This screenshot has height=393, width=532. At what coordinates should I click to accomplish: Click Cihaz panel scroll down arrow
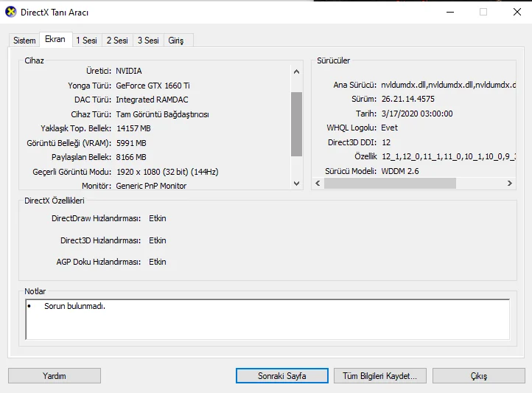click(x=296, y=184)
